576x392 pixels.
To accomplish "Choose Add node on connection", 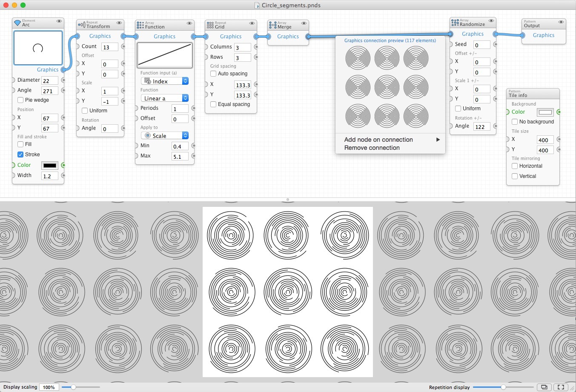I will [x=378, y=140].
